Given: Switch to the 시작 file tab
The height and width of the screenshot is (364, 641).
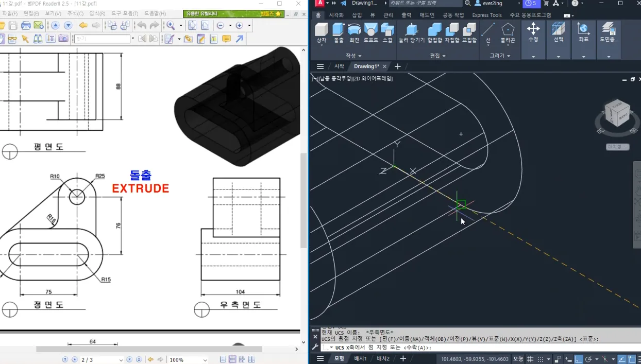Looking at the screenshot, I should point(339,66).
